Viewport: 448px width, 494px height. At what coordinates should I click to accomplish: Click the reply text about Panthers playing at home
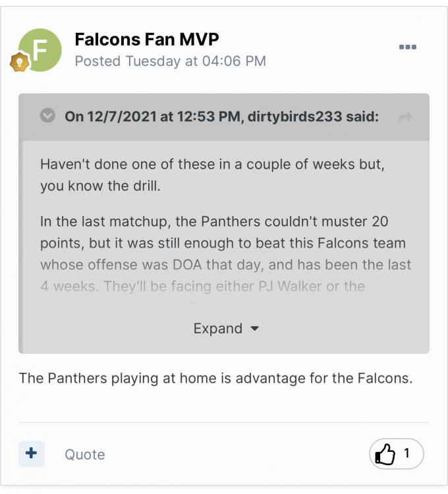[x=215, y=378]
